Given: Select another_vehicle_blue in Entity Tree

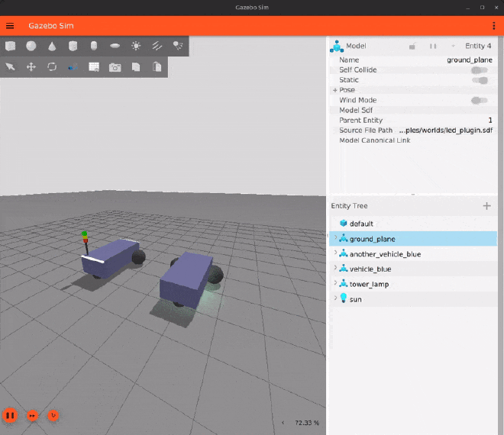Looking at the screenshot, I should (385, 254).
